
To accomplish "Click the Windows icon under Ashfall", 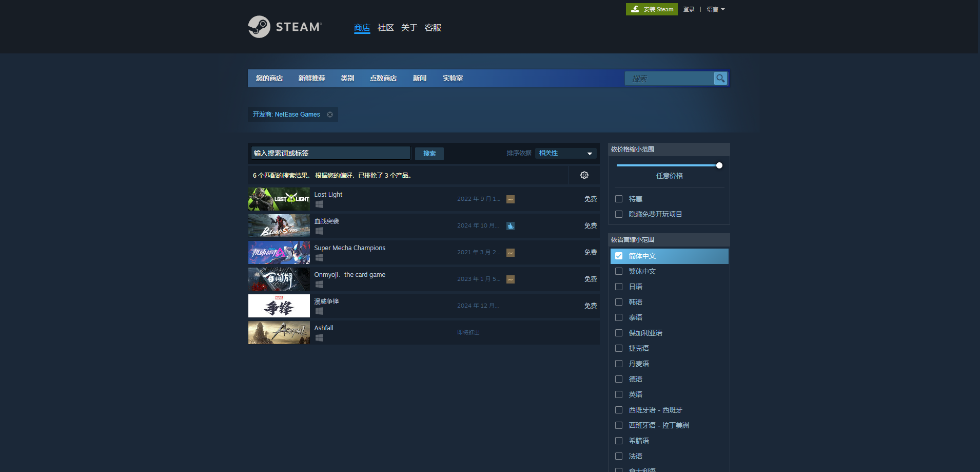I will point(319,338).
